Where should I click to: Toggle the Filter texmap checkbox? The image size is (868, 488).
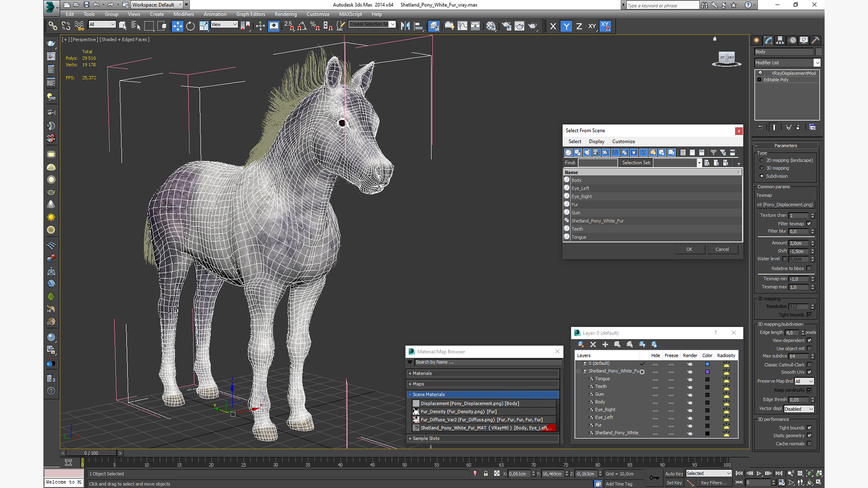pos(809,224)
